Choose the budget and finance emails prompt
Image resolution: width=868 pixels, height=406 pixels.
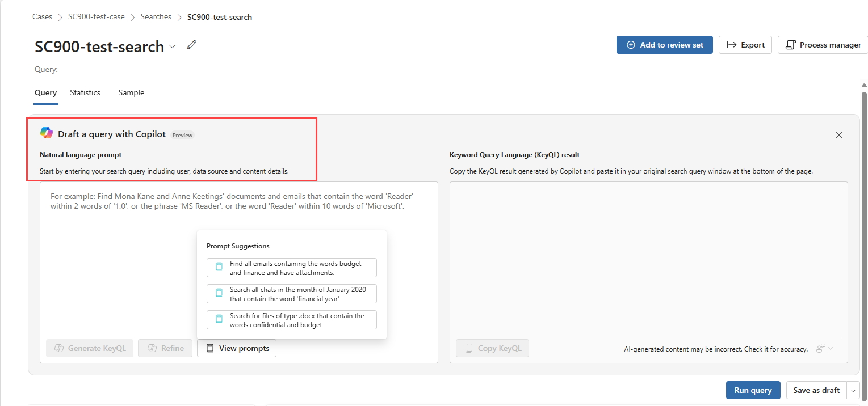click(x=292, y=268)
